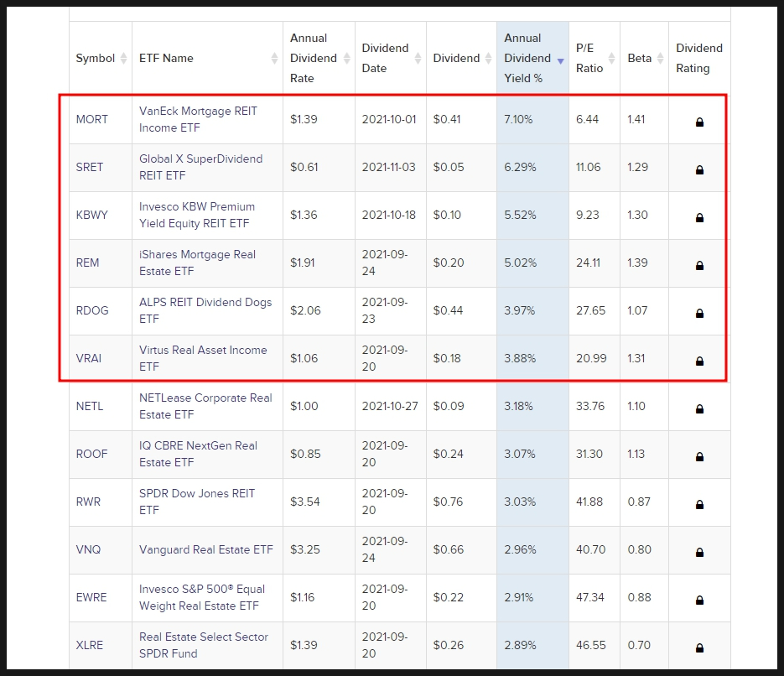
Task: Open SRET symbol link
Action: pos(90,167)
